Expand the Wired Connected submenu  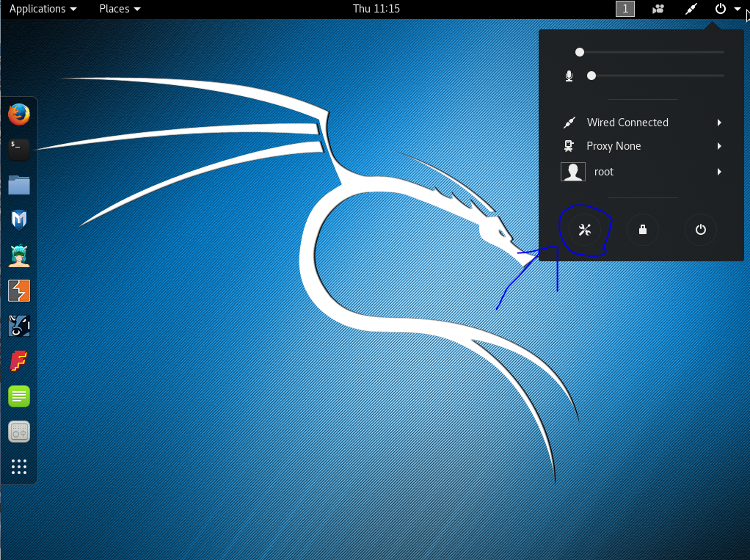click(719, 123)
